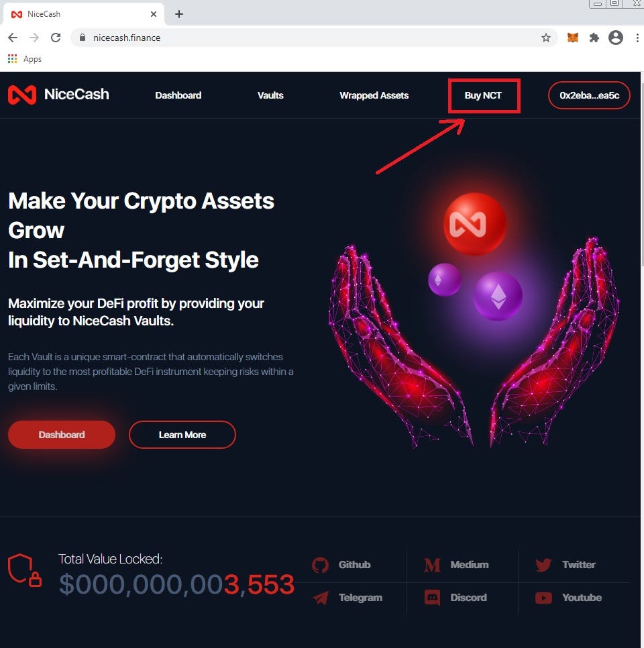Screen dimensions: 644x648
Task: Click the Twitter bird icon
Action: coord(543,565)
